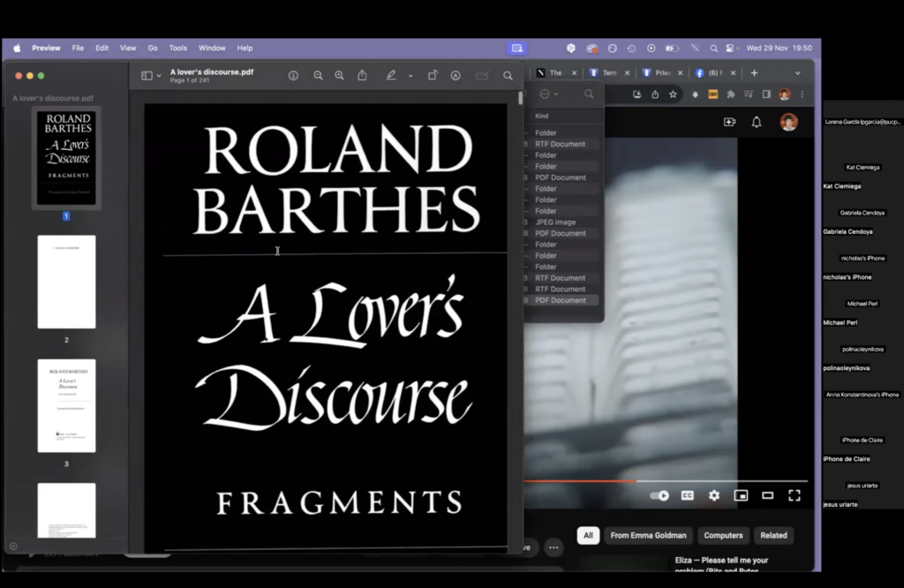
Task: Open the Chrome three-dot menu
Action: pyautogui.click(x=802, y=94)
